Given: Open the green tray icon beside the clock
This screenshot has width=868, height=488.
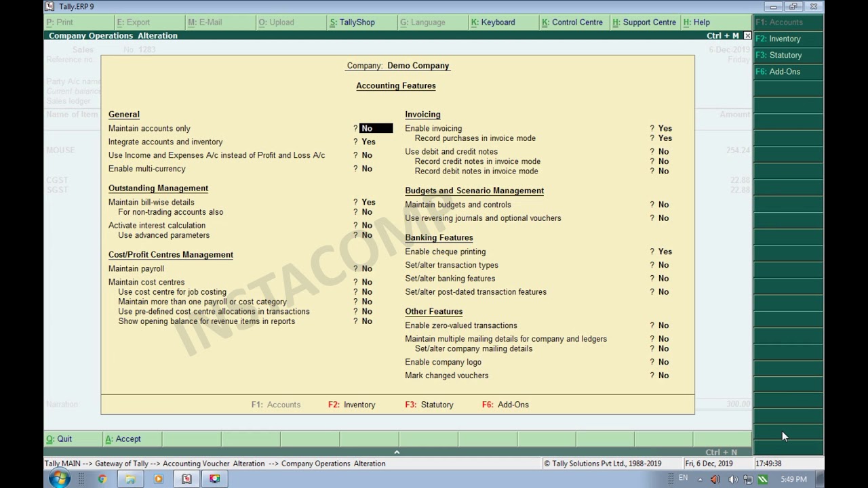Looking at the screenshot, I should 763,479.
